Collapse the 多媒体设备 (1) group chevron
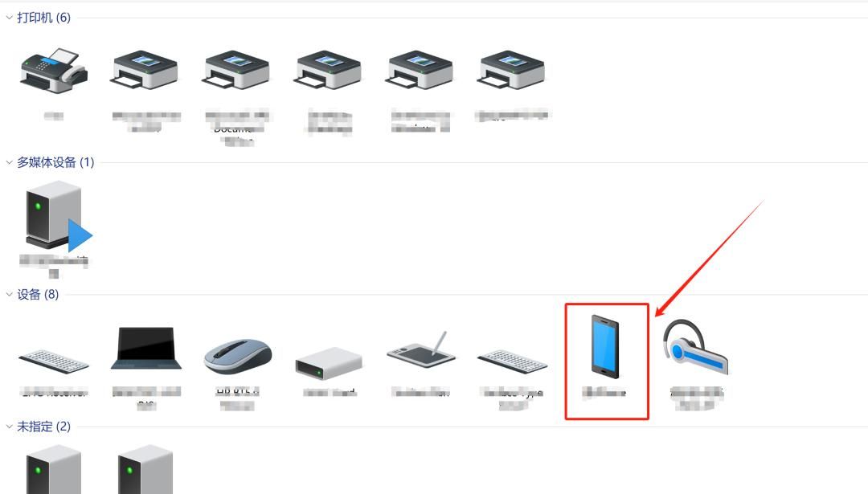The image size is (868, 494). coord(9,162)
